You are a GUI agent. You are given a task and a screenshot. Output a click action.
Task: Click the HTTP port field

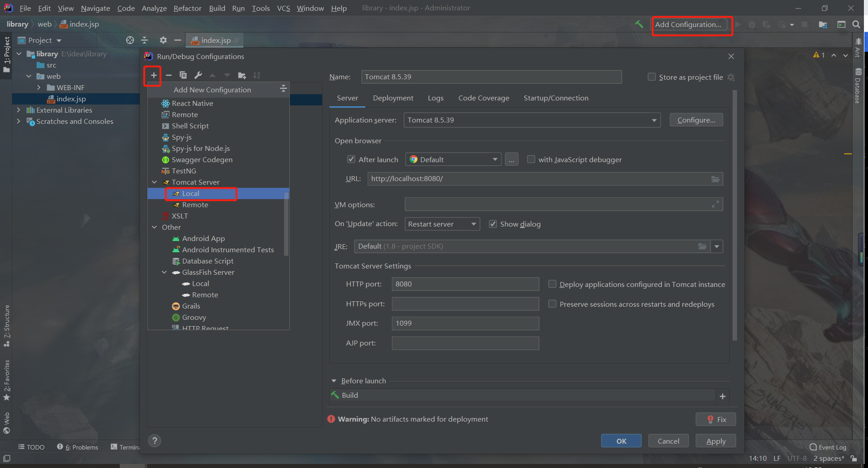[465, 284]
